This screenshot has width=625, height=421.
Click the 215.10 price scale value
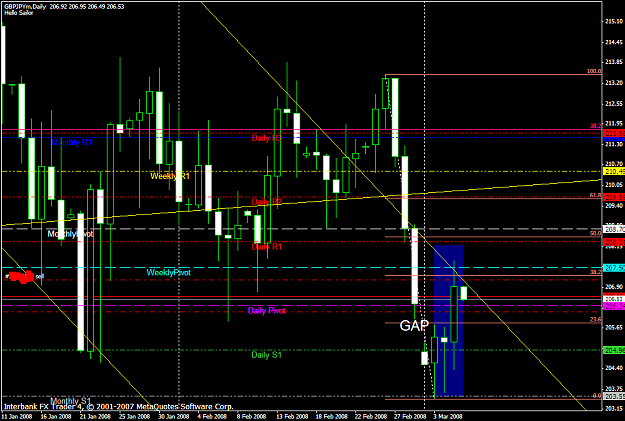615,22
